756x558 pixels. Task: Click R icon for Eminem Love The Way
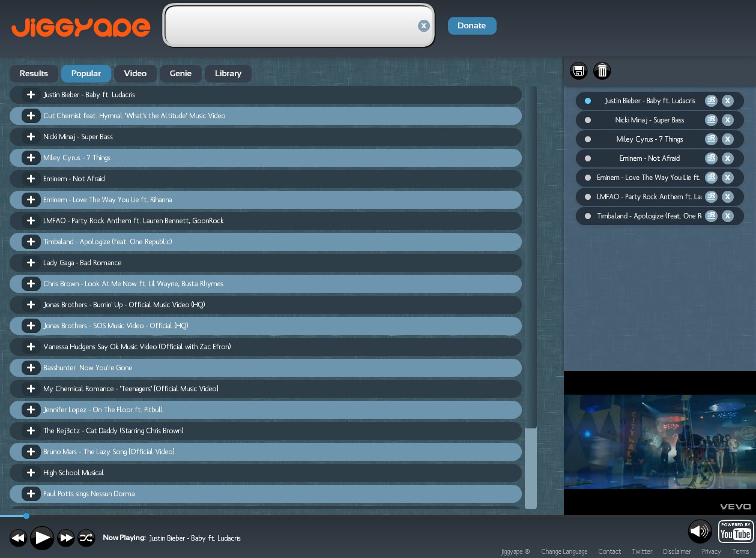[711, 178]
